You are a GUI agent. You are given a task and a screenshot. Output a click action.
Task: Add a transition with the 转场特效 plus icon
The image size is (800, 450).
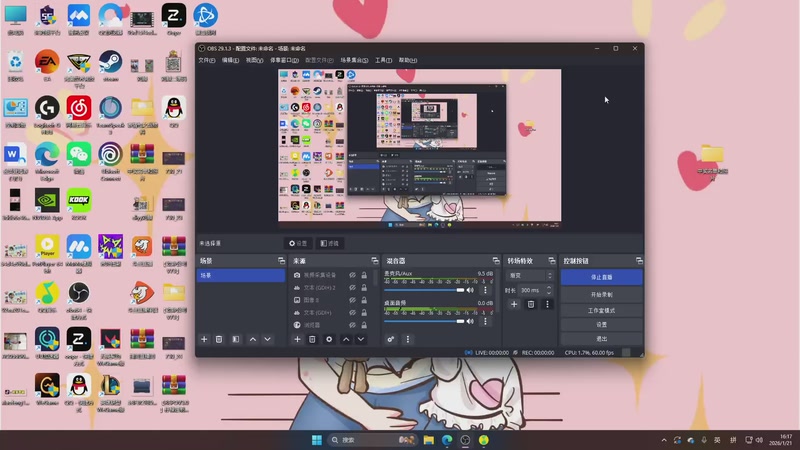point(514,304)
